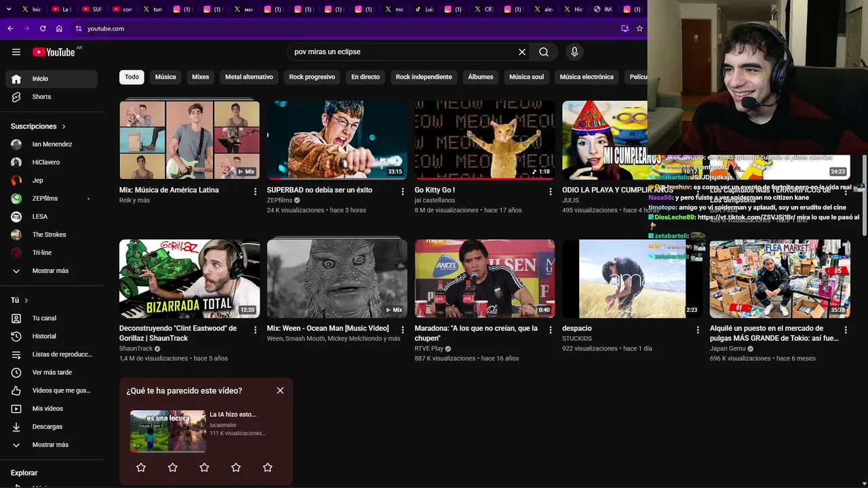Filter by Metal alternativo
The image size is (868, 488).
249,77
